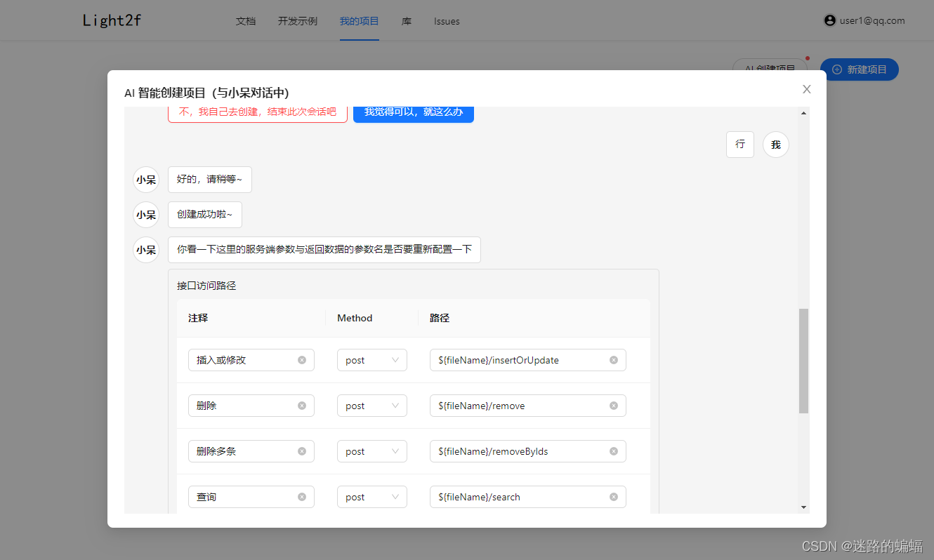Open Method dropdown for 插入或修改 row
Viewport: 934px width, 560px height.
pos(372,360)
